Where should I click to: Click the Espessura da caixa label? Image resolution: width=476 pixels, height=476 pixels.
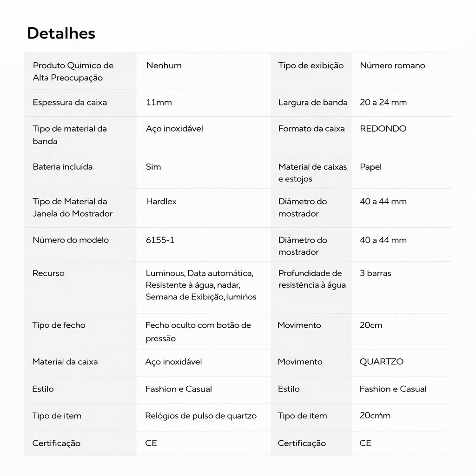tap(70, 102)
